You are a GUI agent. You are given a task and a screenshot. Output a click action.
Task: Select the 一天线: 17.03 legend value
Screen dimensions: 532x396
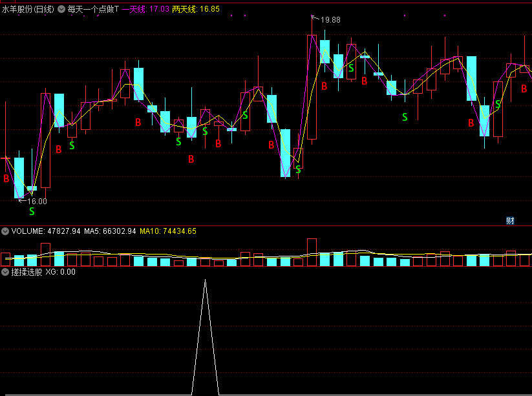click(x=145, y=9)
